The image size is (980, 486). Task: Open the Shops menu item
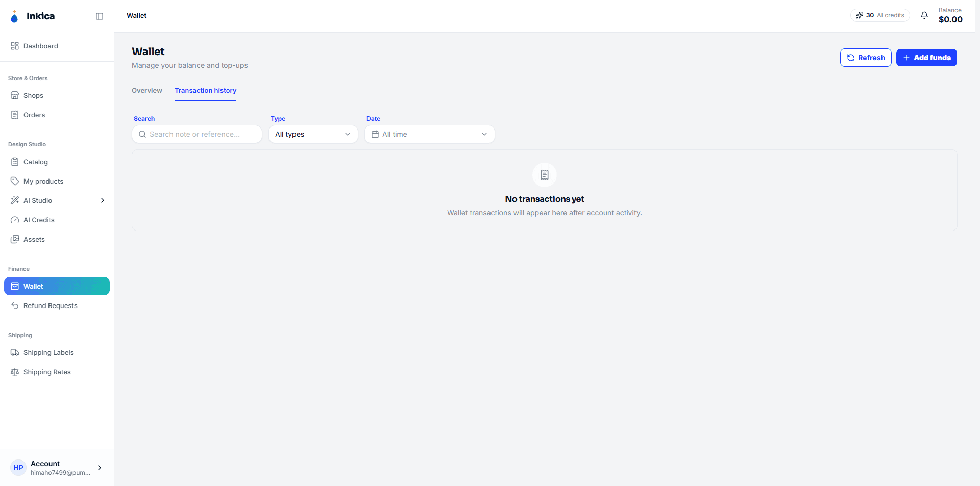tap(57, 95)
